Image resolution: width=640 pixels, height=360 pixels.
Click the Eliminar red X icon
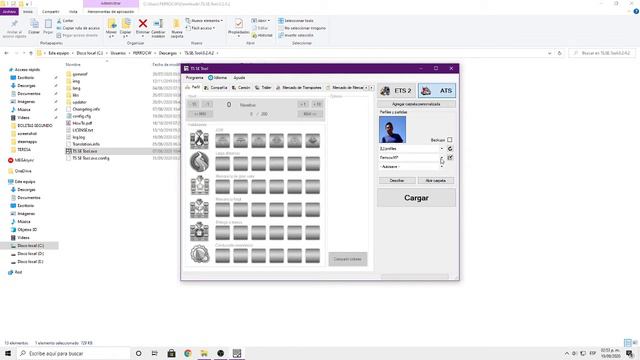coord(142,24)
